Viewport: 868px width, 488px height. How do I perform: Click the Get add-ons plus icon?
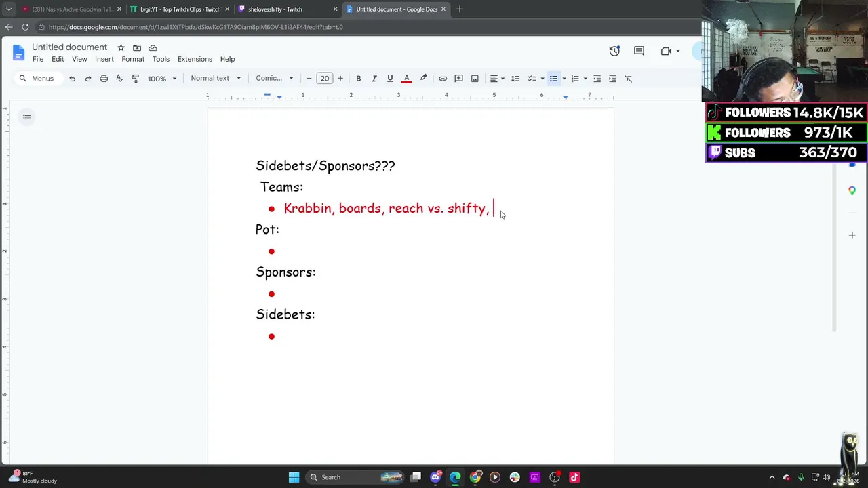[852, 235]
